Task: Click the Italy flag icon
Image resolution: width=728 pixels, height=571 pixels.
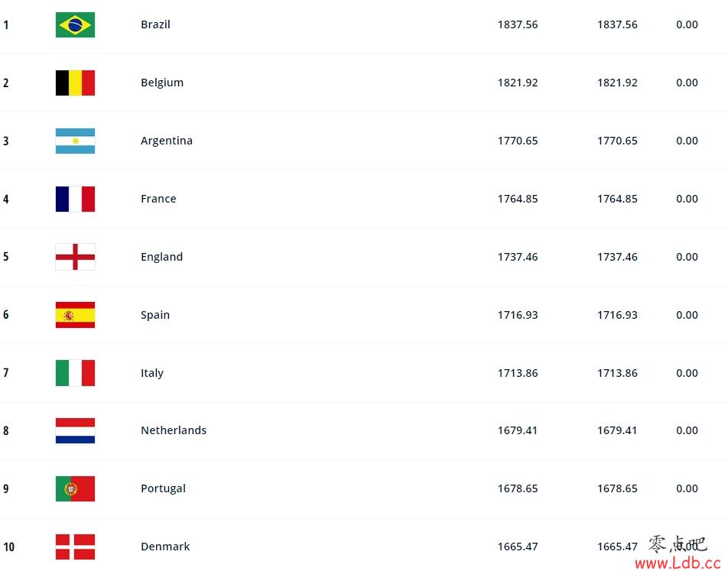Action: (75, 373)
